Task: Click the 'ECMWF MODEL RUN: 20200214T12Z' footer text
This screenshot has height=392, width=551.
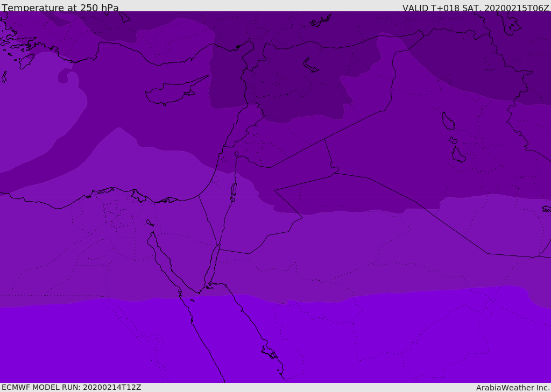Action: [72, 387]
